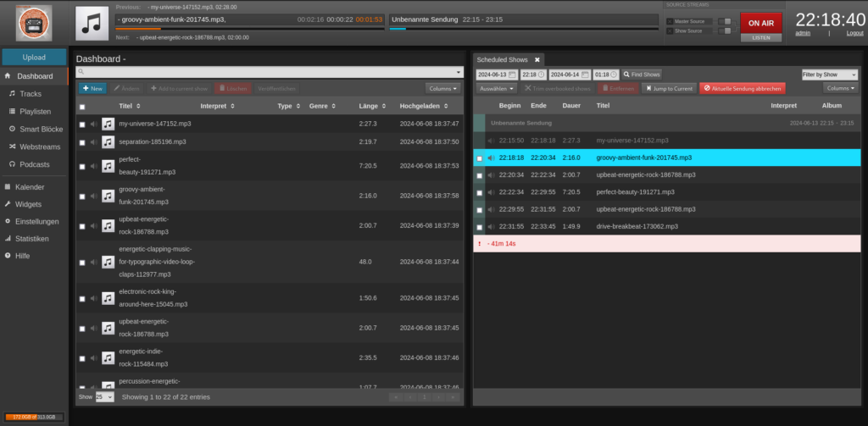Select the checkbox of scheduled drive-breakbeat-173062.mp3
The image size is (868, 426).
[x=480, y=227]
